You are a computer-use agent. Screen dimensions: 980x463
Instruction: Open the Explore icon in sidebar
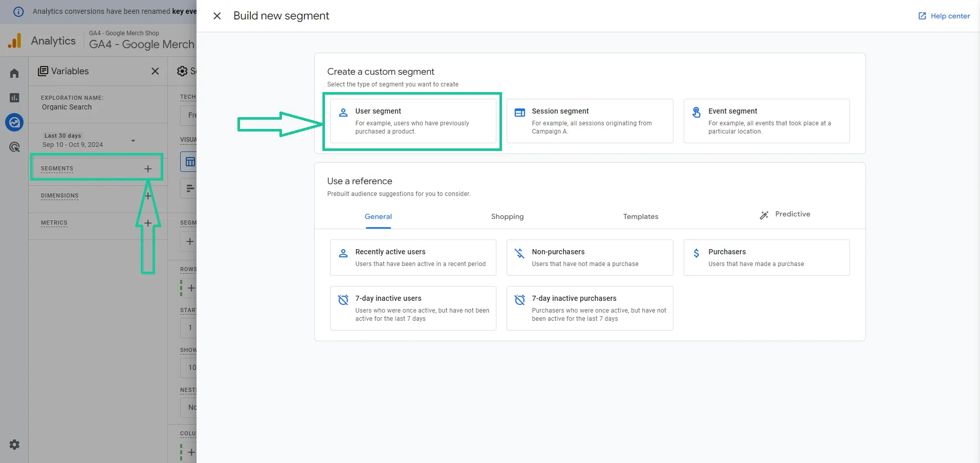(14, 122)
